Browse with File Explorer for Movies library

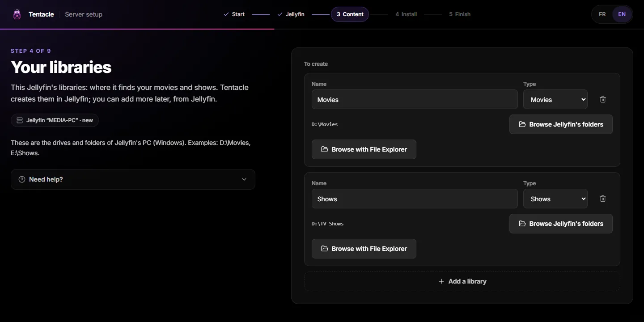(364, 149)
